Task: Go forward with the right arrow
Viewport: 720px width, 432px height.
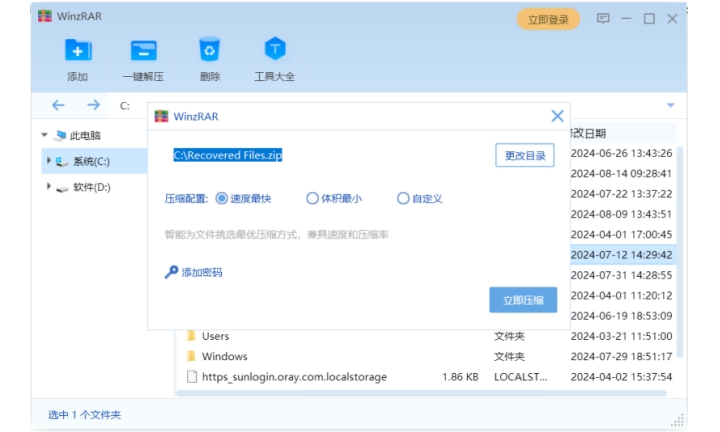Action: (x=93, y=105)
